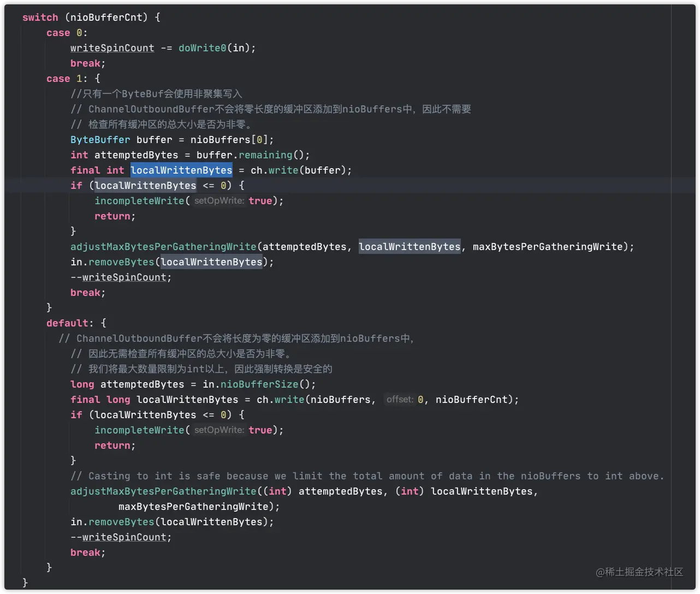Click the 'case 0:' label
Viewport: 700px width, 594px height.
[67, 33]
